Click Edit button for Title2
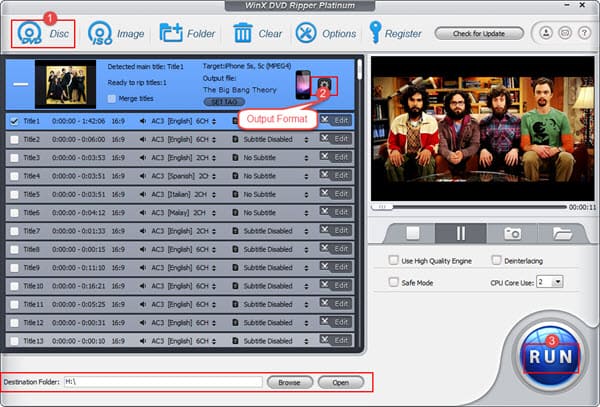The height and width of the screenshot is (407, 600). [x=341, y=139]
